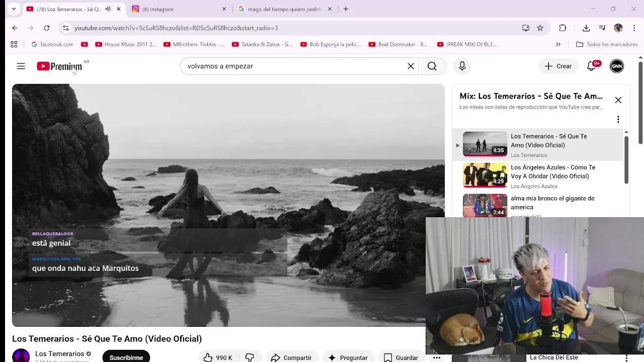This screenshot has height=362, width=644.
Task: Expand hidden bookmarks chevron
Action: pos(558,44)
